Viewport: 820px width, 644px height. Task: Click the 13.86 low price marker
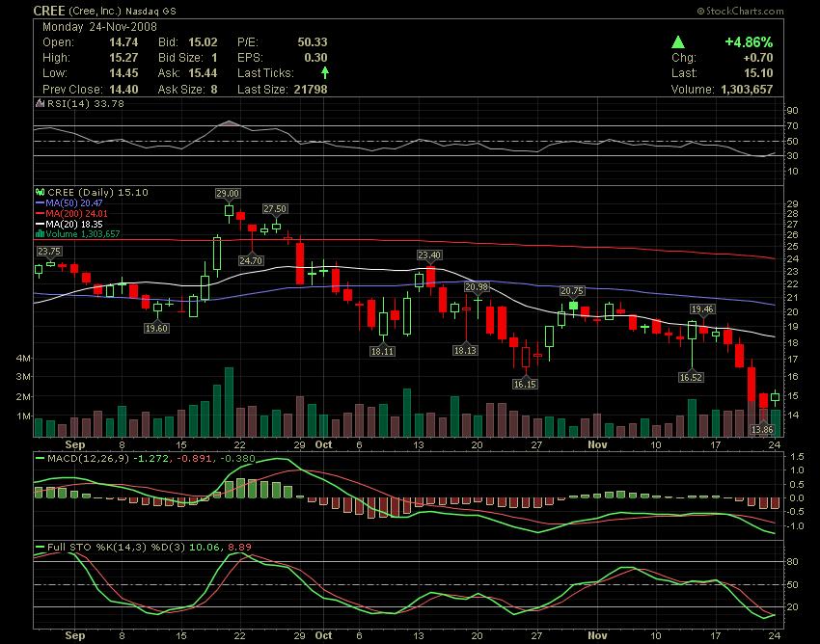(x=762, y=430)
